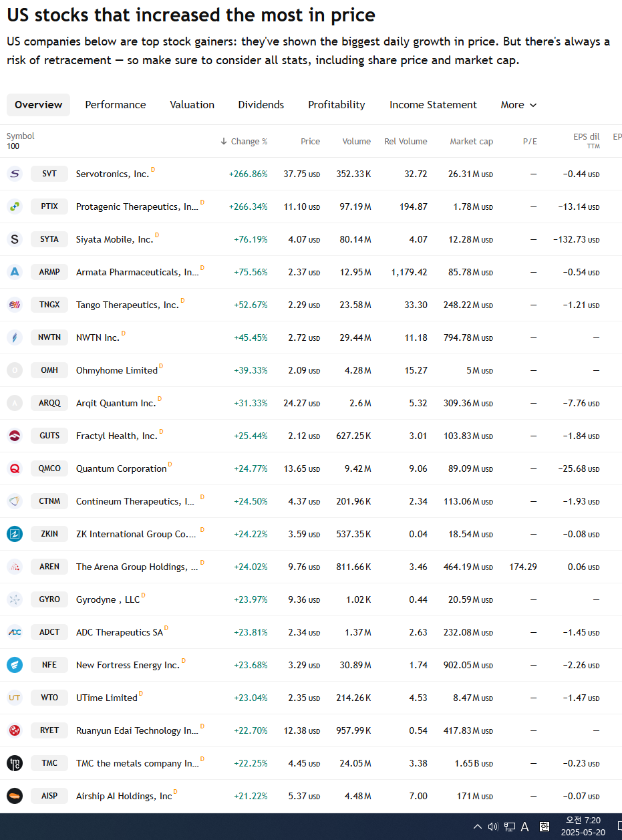Click the −132.73 USD EPS value for SYTA
Screen dimensions: 622x840
point(577,239)
